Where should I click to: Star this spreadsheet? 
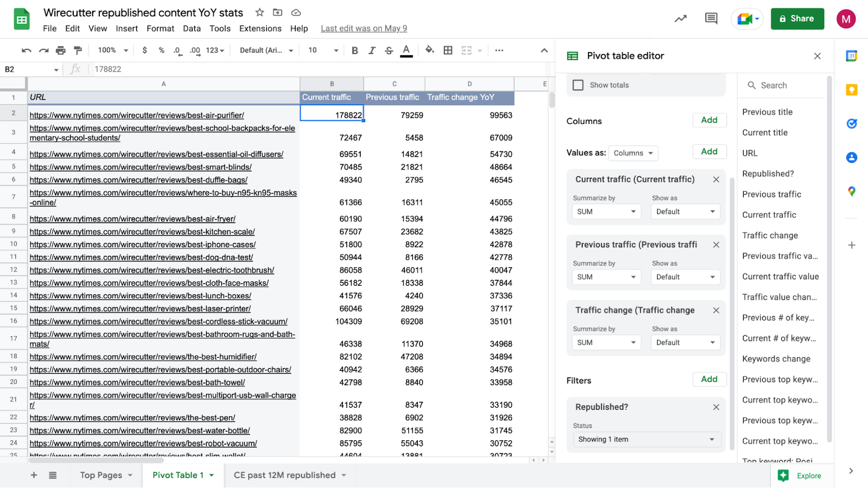260,12
